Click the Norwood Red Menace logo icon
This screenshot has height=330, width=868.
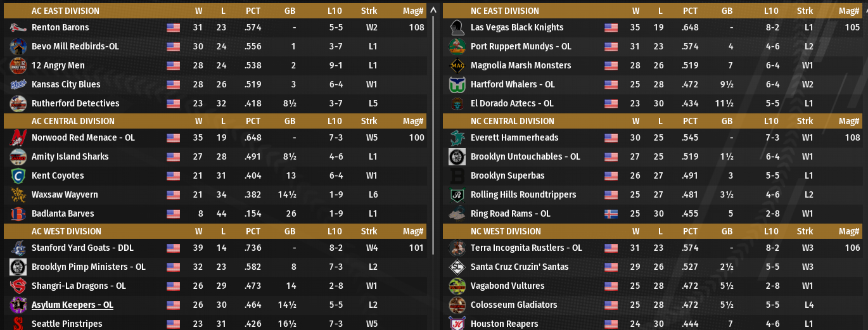point(18,138)
